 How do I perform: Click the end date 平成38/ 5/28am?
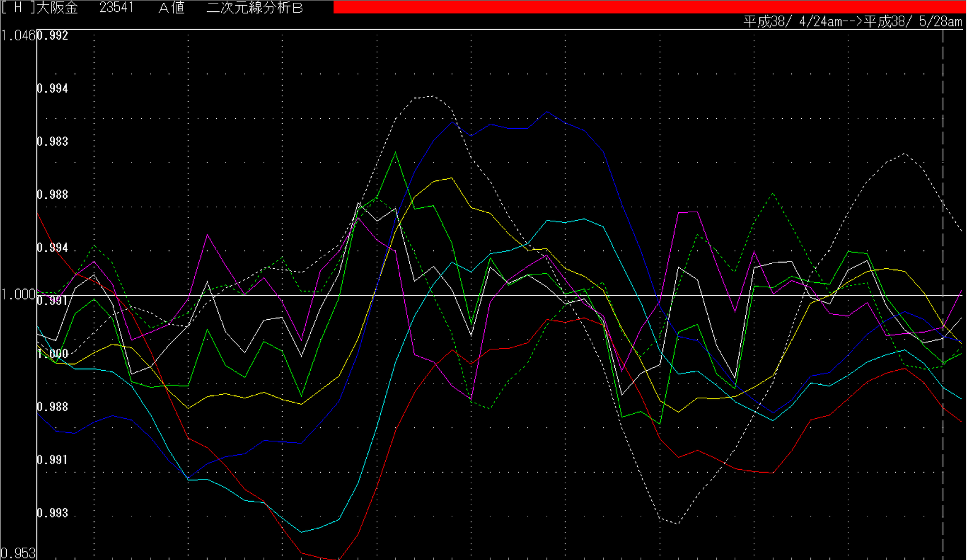(913, 22)
